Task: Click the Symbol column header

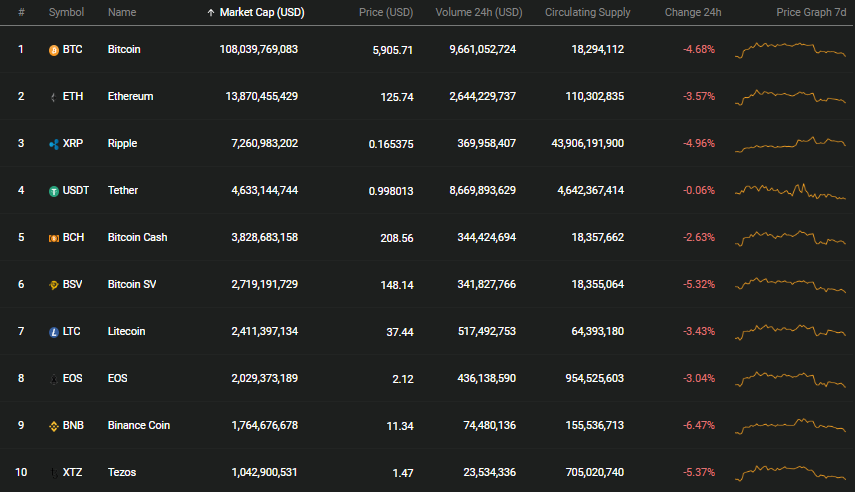Action: pos(66,12)
